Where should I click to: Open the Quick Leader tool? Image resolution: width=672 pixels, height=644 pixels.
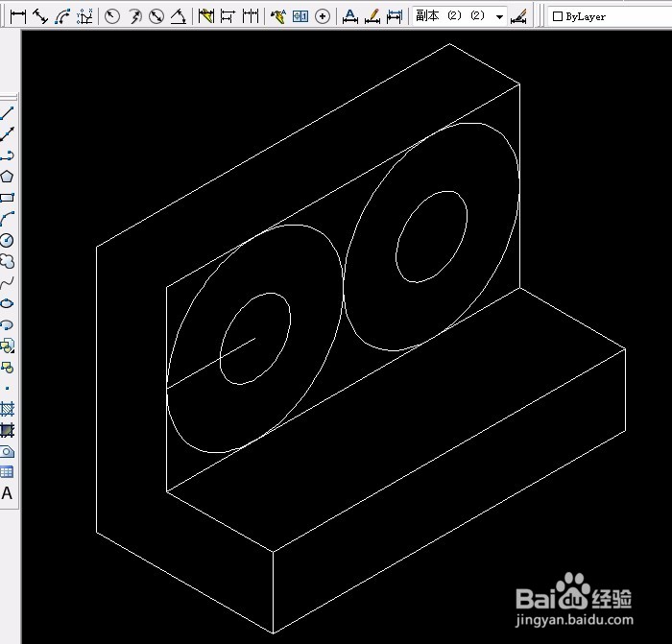coord(278,16)
